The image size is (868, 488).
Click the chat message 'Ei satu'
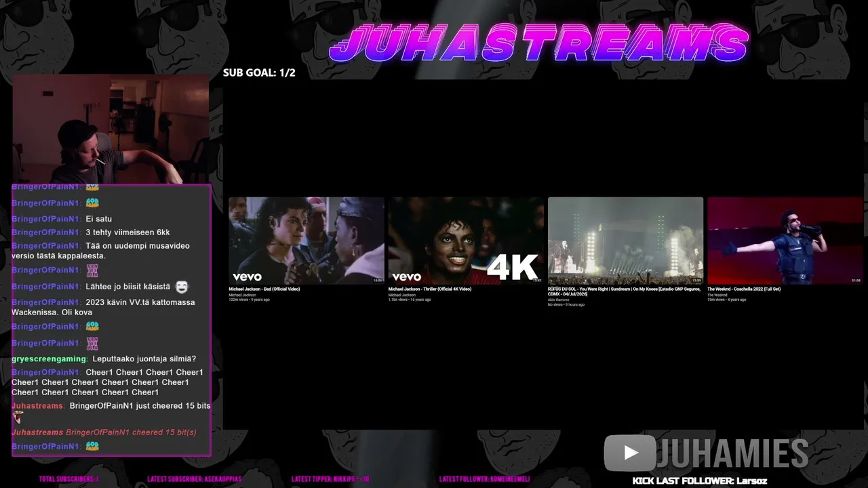point(99,219)
